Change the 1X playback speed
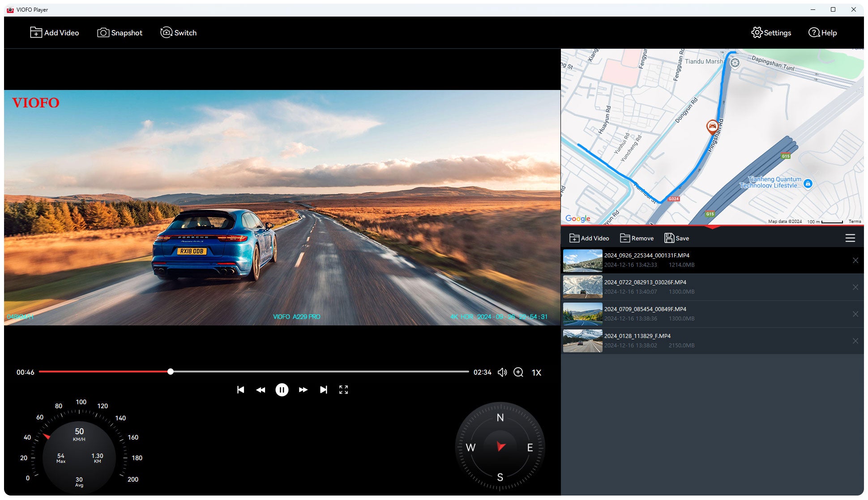Image resolution: width=868 pixels, height=500 pixels. (x=536, y=372)
